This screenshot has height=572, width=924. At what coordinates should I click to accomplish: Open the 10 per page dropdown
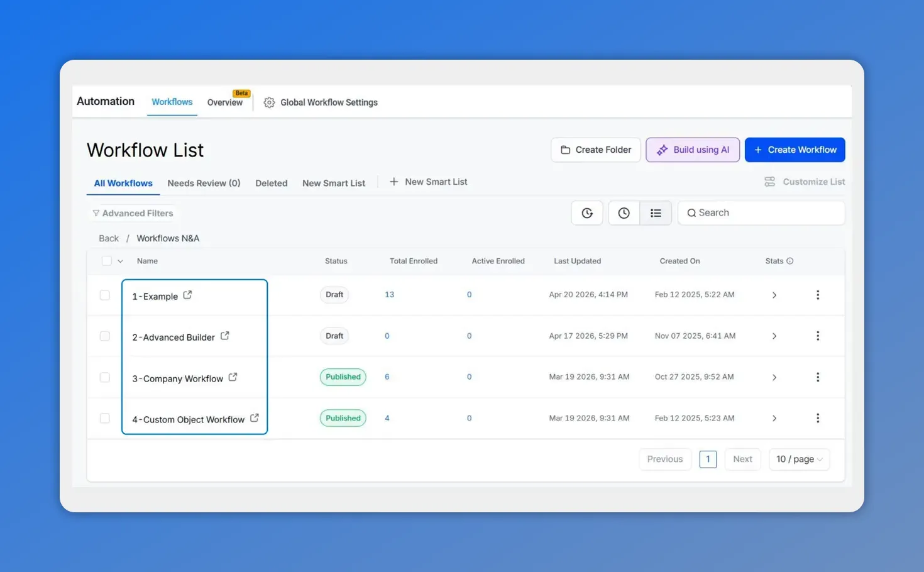coord(799,459)
